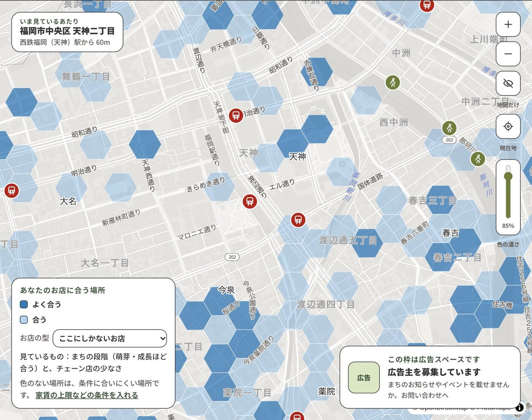This screenshot has width=532, height=420.
Task: Select the pedestrian marker above the 202 shield
Action: [449, 128]
